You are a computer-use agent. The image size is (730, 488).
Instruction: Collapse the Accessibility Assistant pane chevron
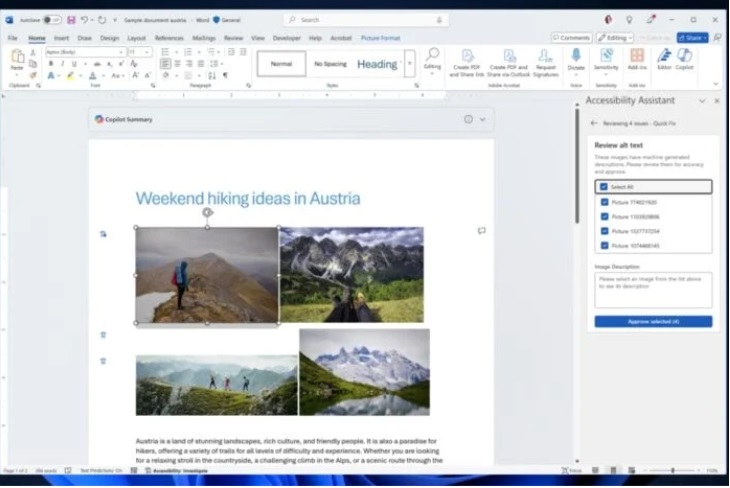702,101
